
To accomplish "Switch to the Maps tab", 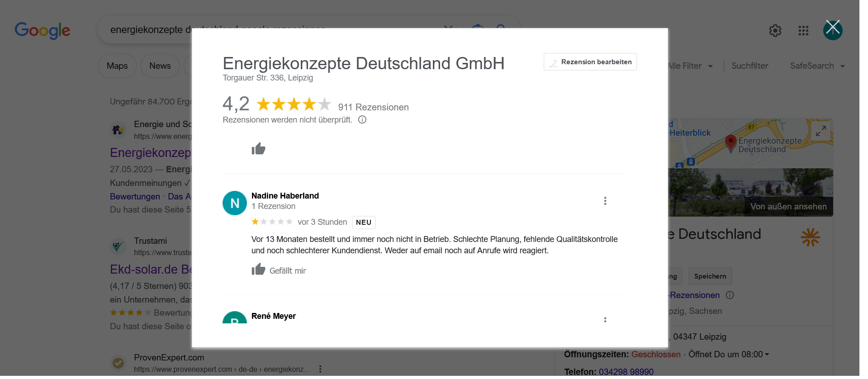I will point(117,66).
